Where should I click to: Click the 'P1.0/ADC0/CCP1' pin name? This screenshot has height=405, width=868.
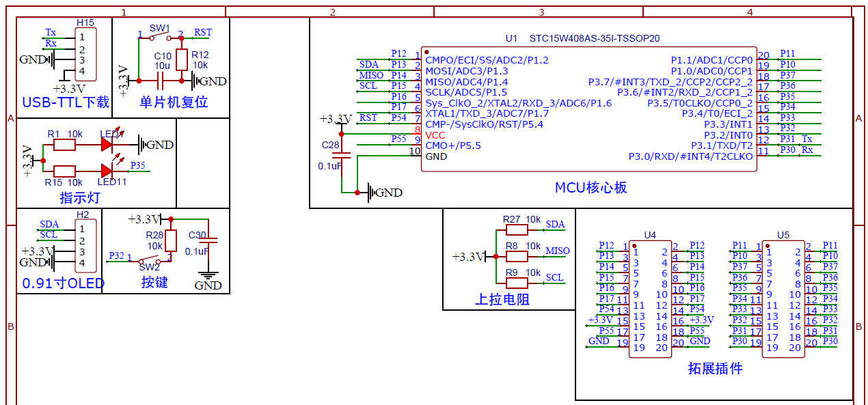click(x=711, y=71)
